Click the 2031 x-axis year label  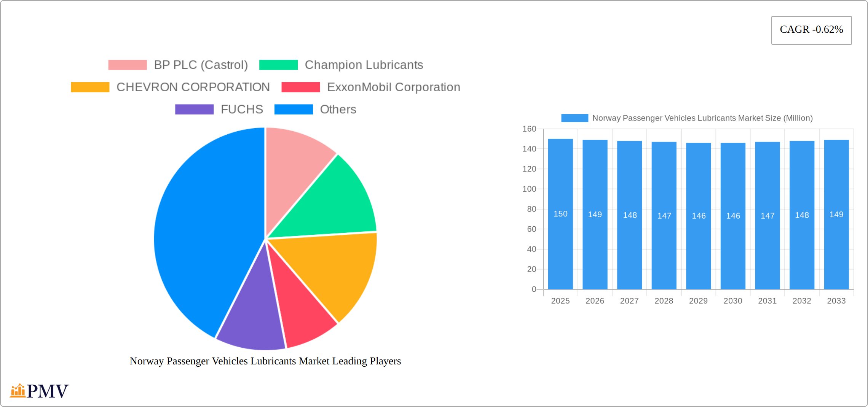tap(767, 301)
